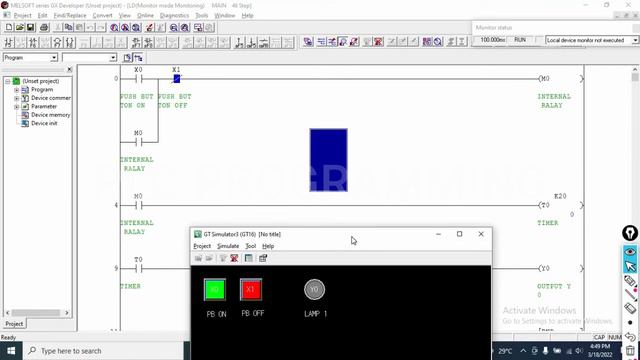Click the magnifier icon beside ladder logic test
Screen dimensions: 640x360
(438, 42)
